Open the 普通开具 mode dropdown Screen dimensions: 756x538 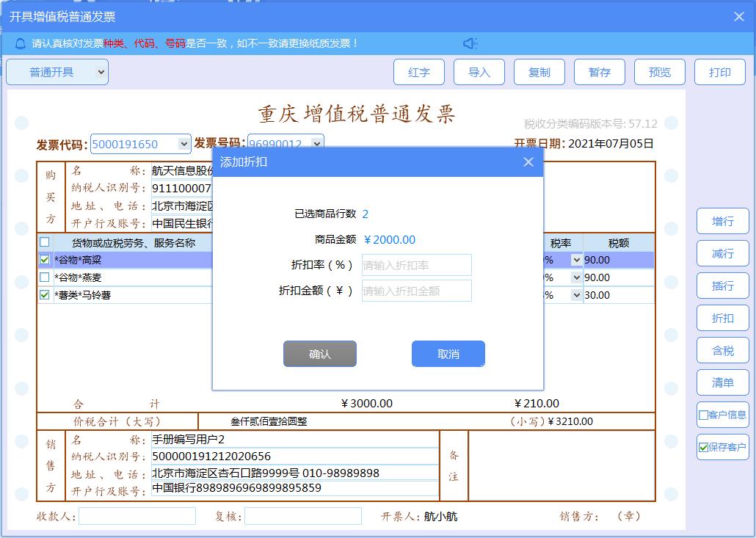click(x=57, y=72)
